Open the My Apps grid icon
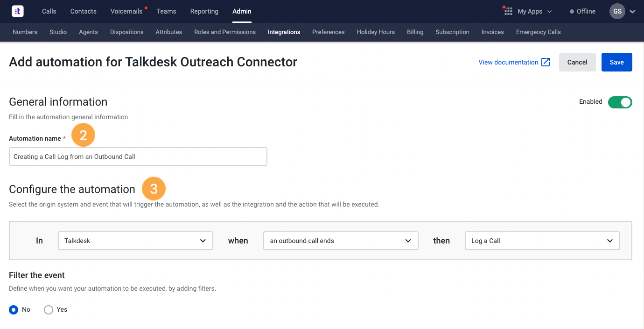This screenshot has height=329, width=644. [x=508, y=11]
